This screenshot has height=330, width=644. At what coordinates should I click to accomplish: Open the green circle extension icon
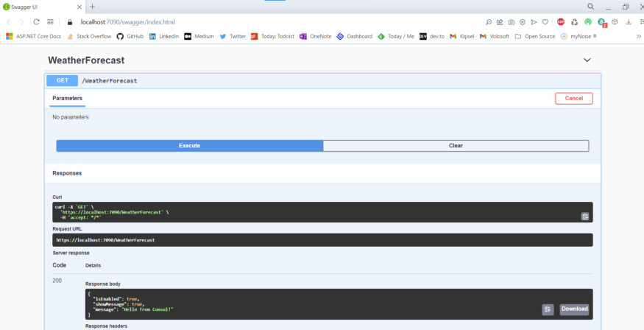click(x=588, y=22)
